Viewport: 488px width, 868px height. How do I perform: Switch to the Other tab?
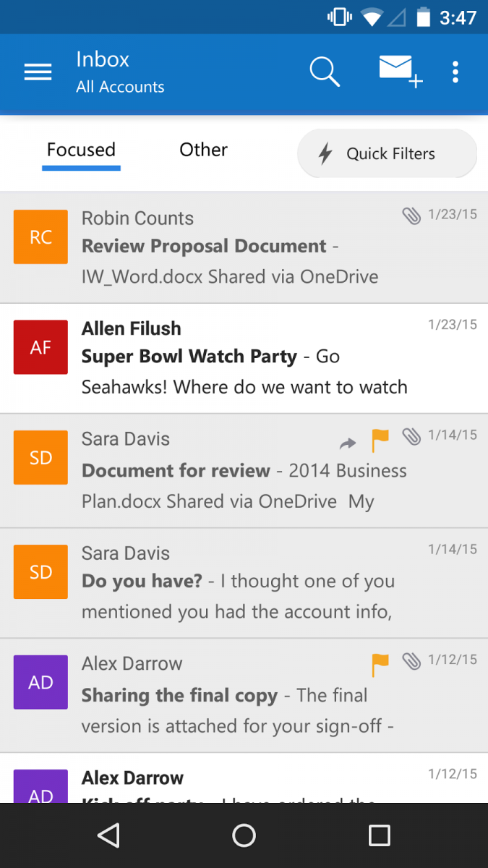pyautogui.click(x=203, y=150)
